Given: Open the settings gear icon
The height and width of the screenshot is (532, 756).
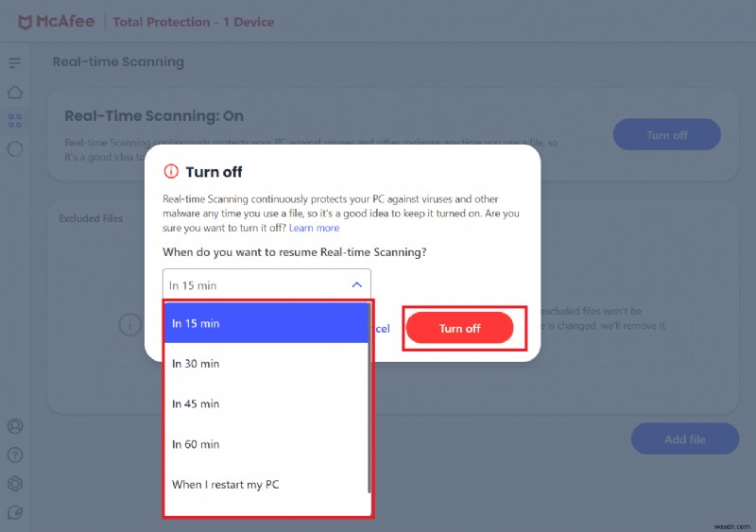Looking at the screenshot, I should 14,484.
